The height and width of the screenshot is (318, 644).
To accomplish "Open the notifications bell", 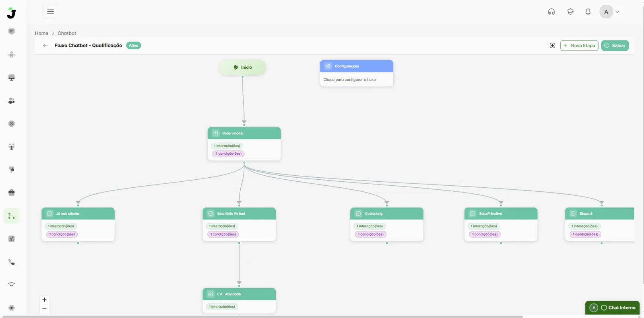I will 588,12.
